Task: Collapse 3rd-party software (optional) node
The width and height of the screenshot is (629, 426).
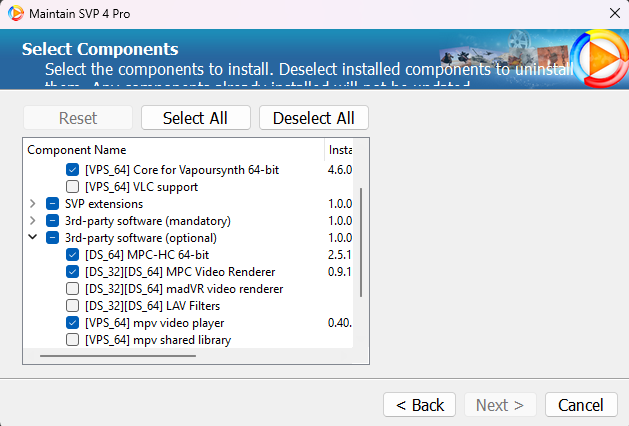Action: [33, 237]
